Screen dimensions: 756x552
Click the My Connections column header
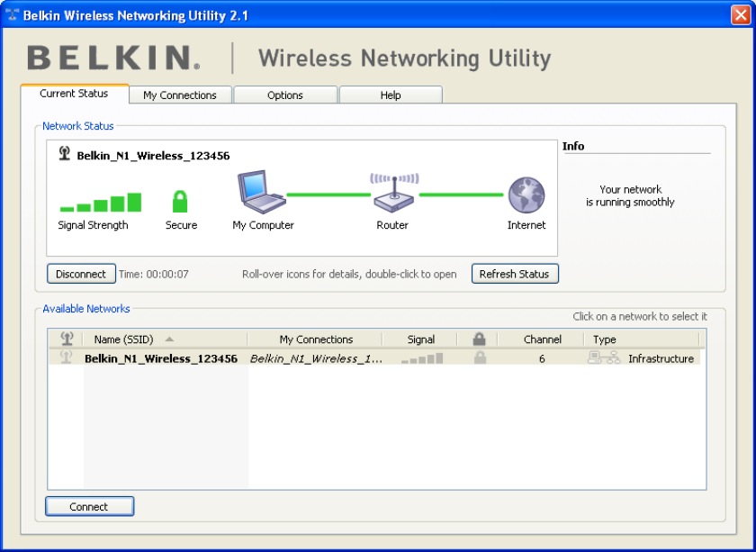pos(316,339)
